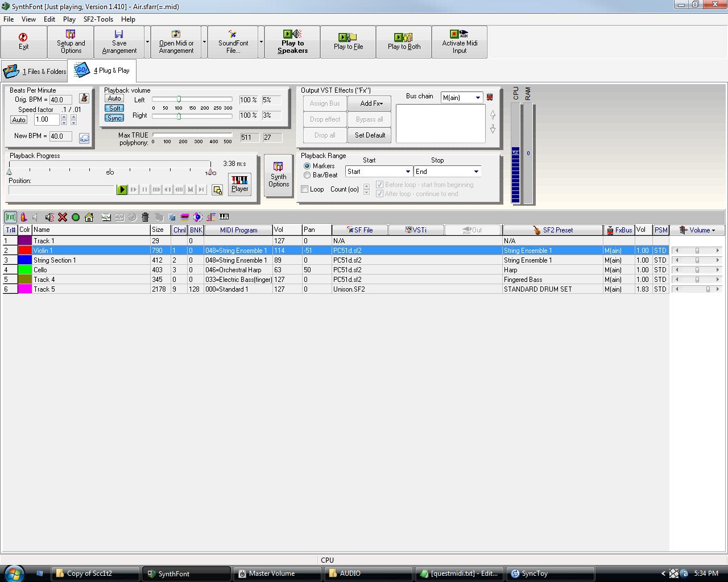The image size is (728, 582).
Task: Click the colored horizontal bars icon
Action: tap(211, 217)
